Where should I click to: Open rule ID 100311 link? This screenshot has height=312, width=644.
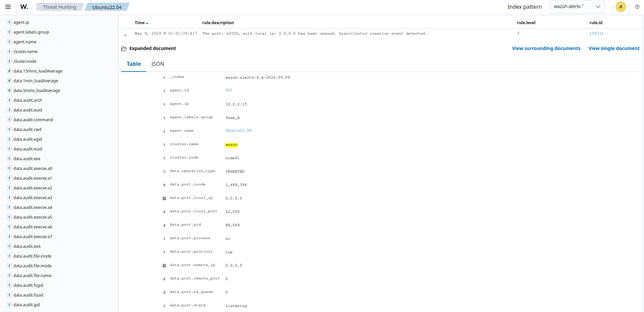(596, 33)
